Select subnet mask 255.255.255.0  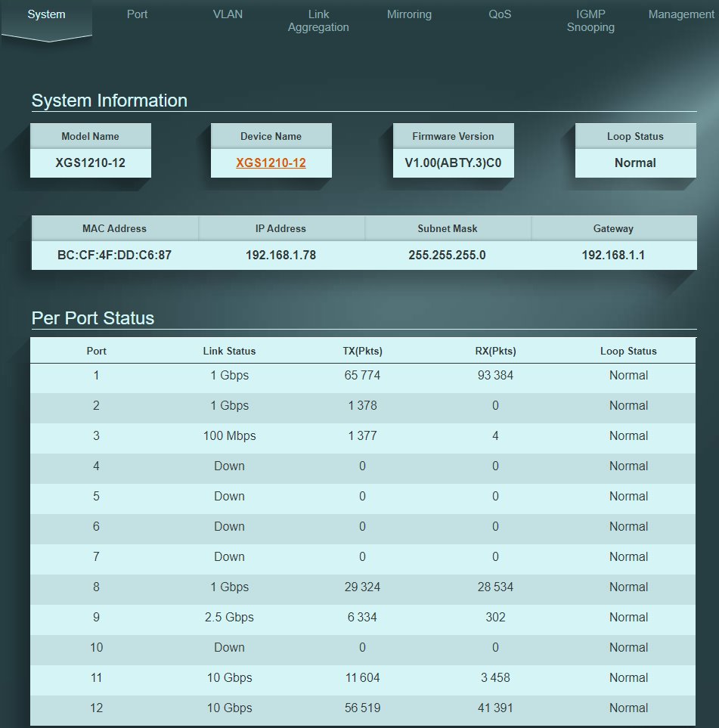click(447, 255)
